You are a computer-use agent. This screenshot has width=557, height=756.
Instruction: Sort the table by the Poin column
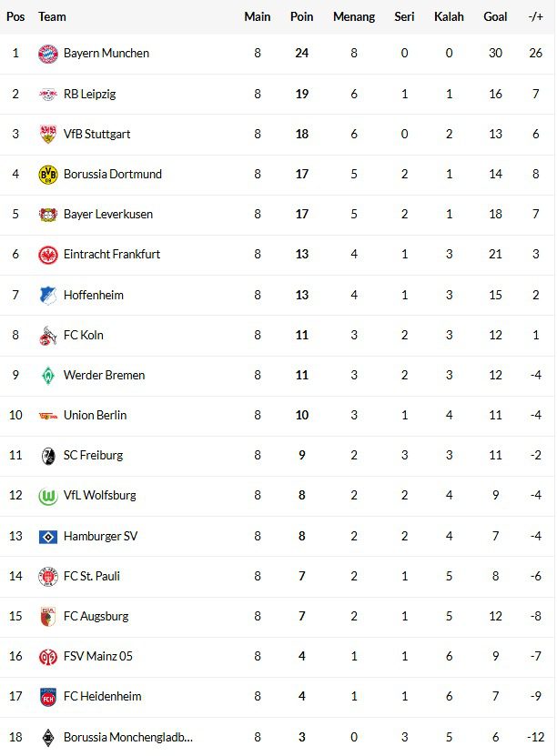click(x=301, y=16)
